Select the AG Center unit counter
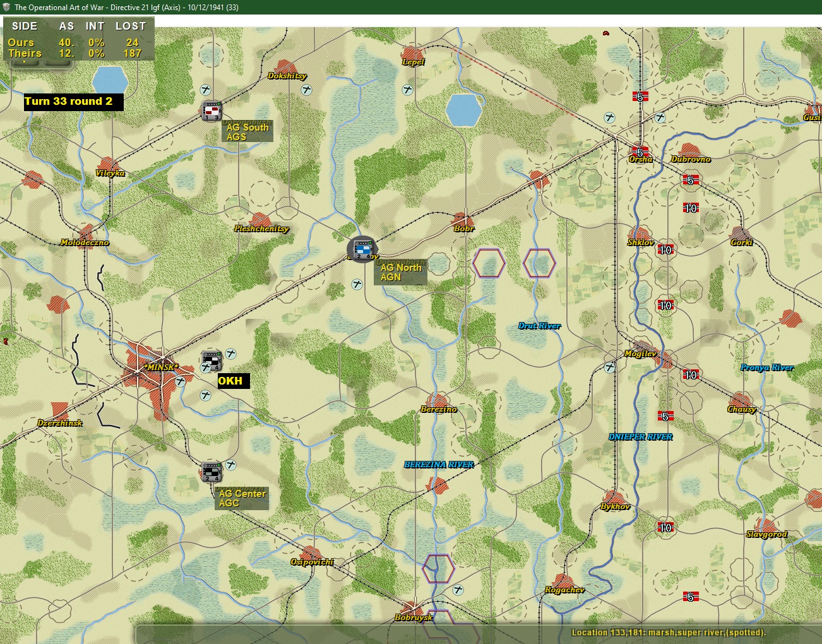 pyautogui.click(x=211, y=472)
